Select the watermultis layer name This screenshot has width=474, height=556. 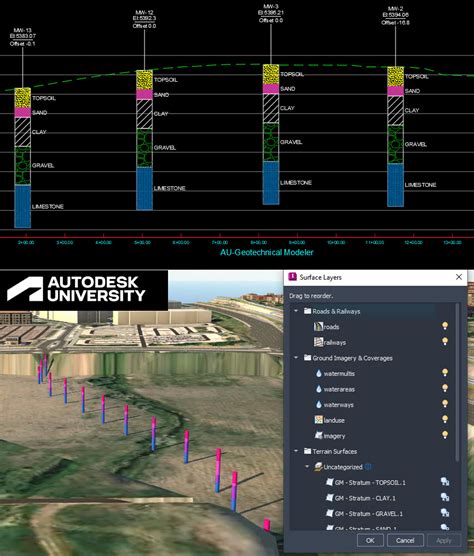(339, 374)
